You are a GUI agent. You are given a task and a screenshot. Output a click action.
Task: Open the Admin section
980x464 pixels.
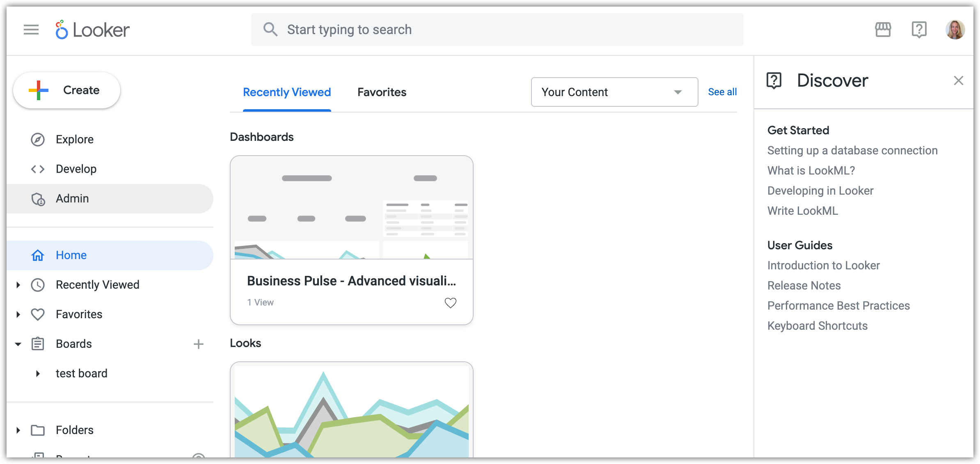click(72, 199)
